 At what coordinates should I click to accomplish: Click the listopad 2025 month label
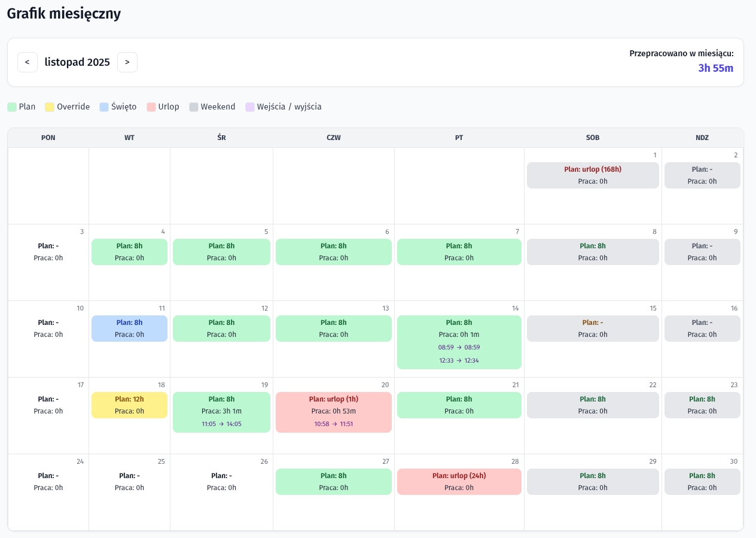77,62
